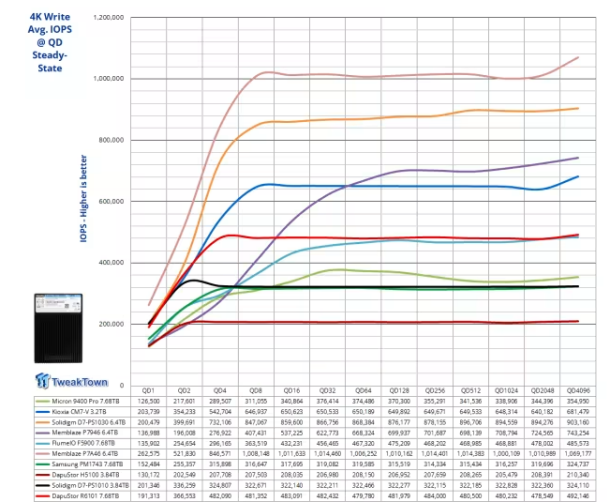The height and width of the screenshot is (502, 610).
Task: Click Solidigm D7-PS1010 QD2 value 336,259
Action: click(184, 486)
